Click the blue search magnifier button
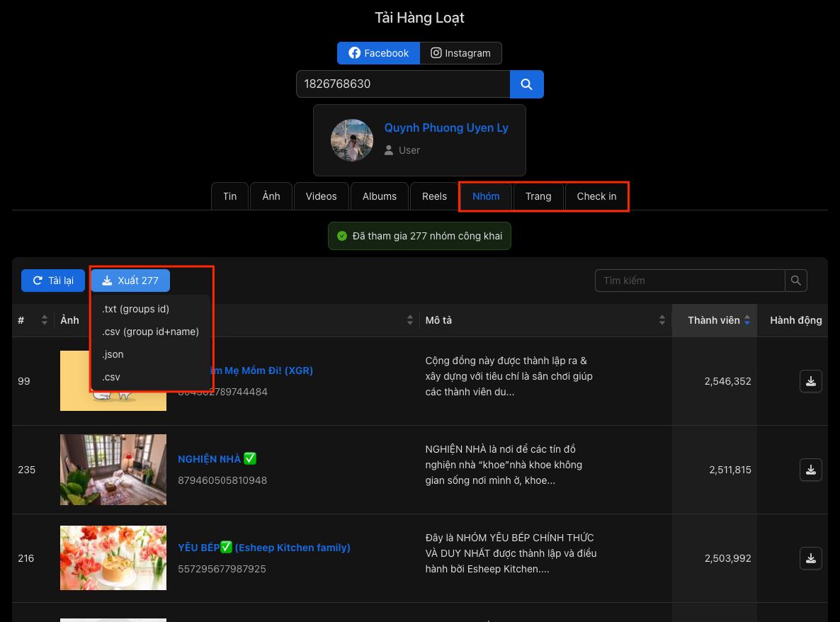The height and width of the screenshot is (622, 840). [x=527, y=84]
